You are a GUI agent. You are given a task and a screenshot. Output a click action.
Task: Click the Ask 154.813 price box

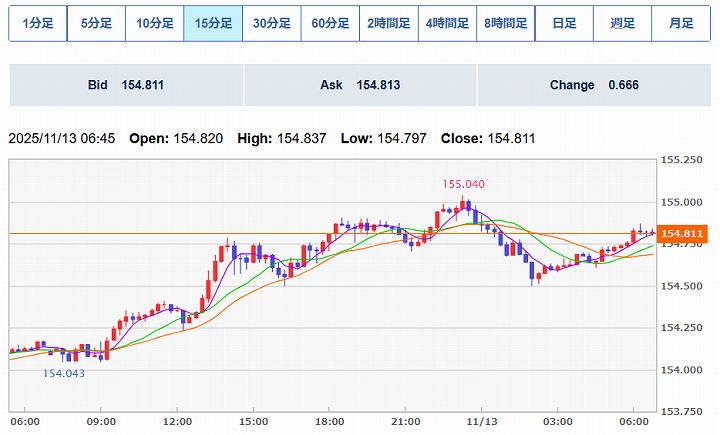click(359, 86)
